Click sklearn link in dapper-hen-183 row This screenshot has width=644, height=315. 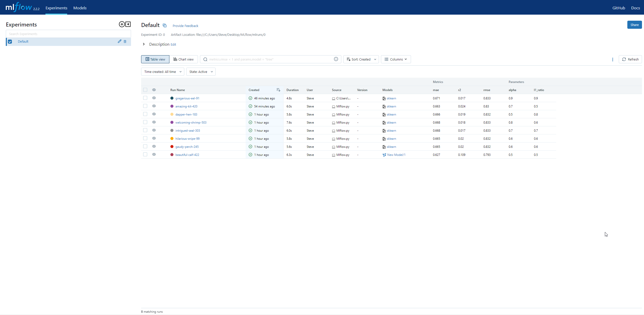click(x=391, y=114)
